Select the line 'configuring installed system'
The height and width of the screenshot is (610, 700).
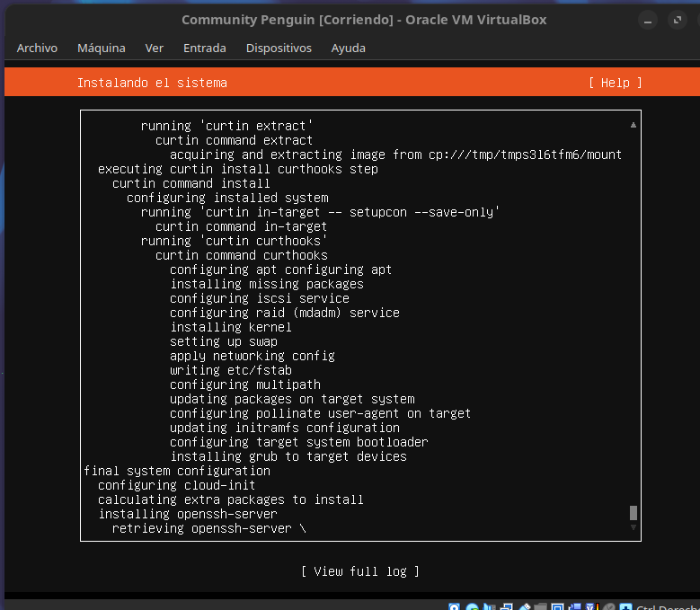click(x=227, y=198)
